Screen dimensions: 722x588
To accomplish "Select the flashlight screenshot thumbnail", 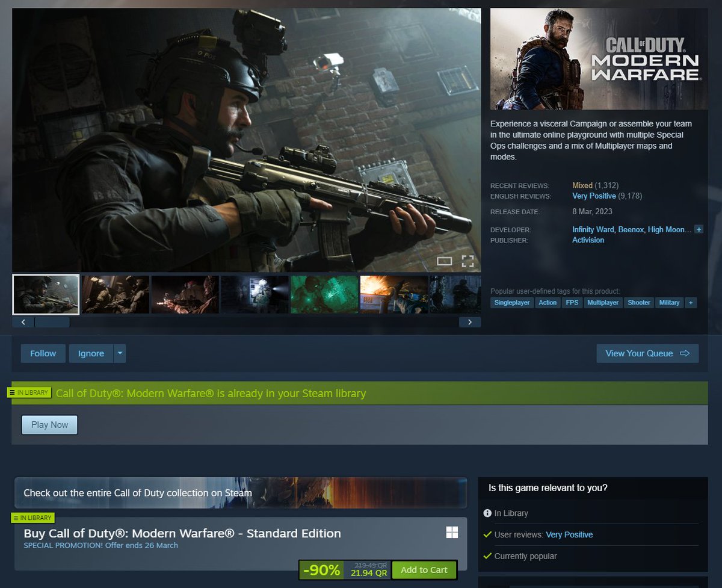I will 255,294.
